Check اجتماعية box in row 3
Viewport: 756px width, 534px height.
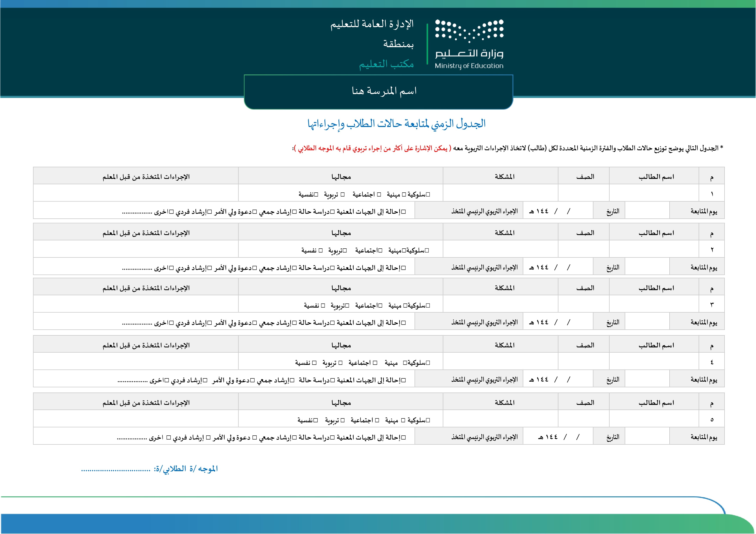click(x=380, y=306)
